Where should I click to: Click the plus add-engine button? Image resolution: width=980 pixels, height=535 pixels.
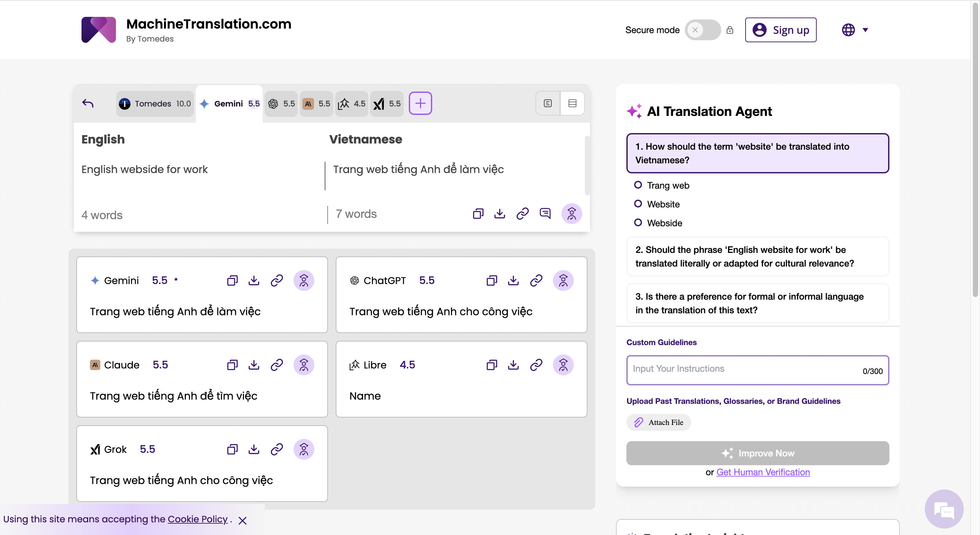pos(421,103)
